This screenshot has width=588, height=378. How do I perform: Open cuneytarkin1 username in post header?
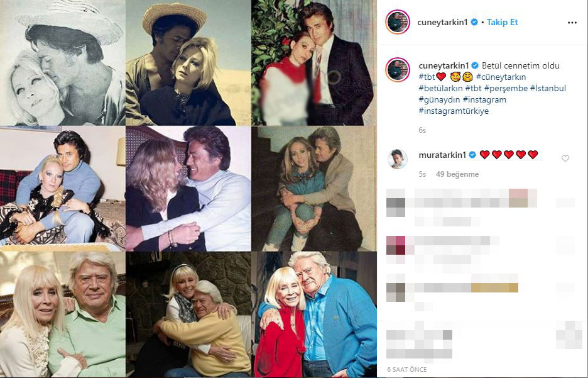tap(442, 22)
